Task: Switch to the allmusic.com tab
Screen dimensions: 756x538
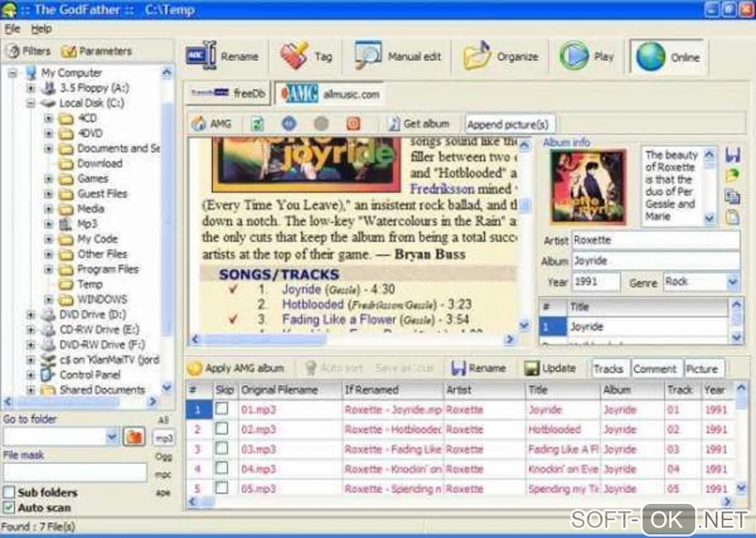Action: click(x=331, y=93)
